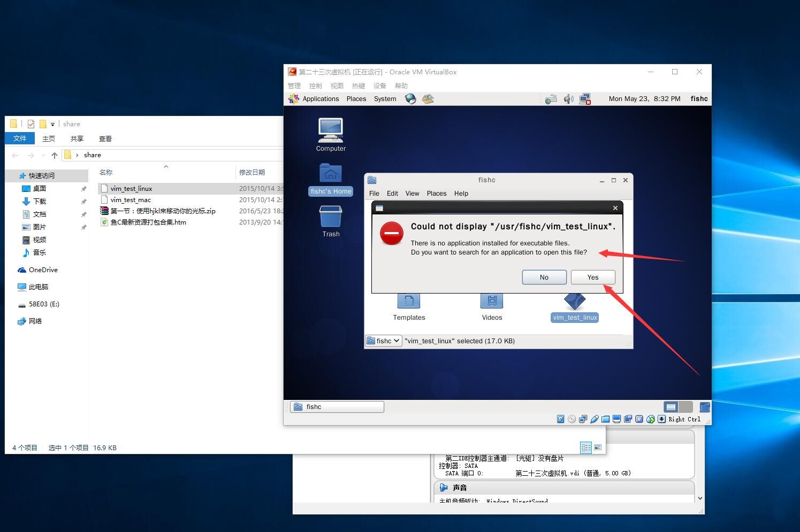Switch Explorer to large icons view in status bar
The image size is (800, 532).
(598, 448)
